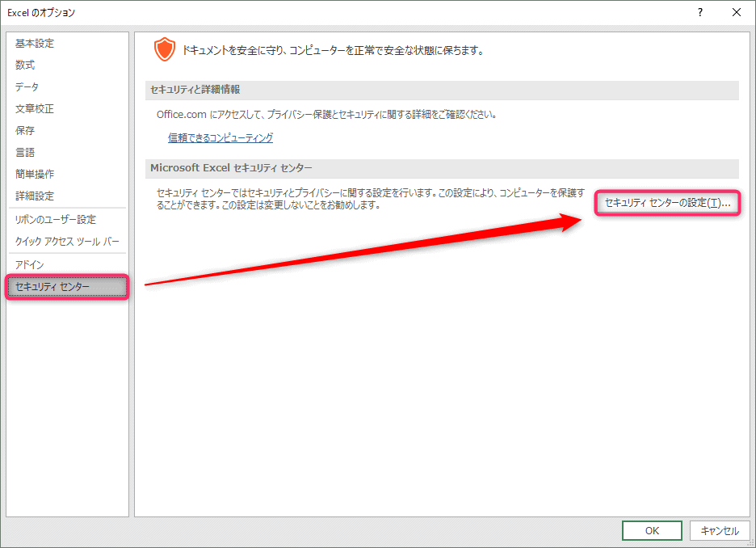This screenshot has height=548, width=756.
Task: Confirm the dialog with OK
Action: [x=652, y=530]
